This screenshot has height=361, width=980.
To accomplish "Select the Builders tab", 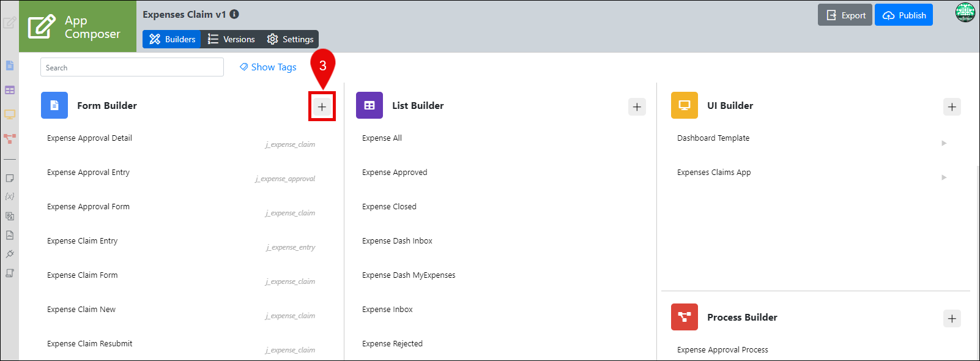I will point(172,39).
